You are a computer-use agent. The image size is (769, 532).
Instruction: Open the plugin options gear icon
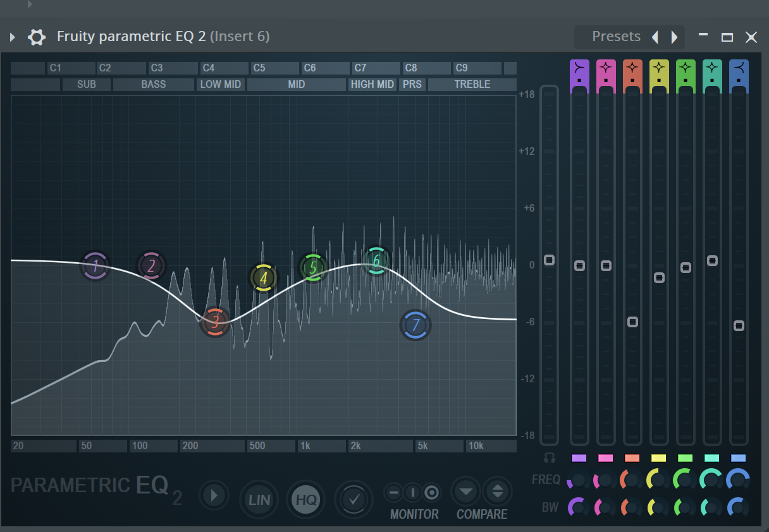tap(37, 37)
